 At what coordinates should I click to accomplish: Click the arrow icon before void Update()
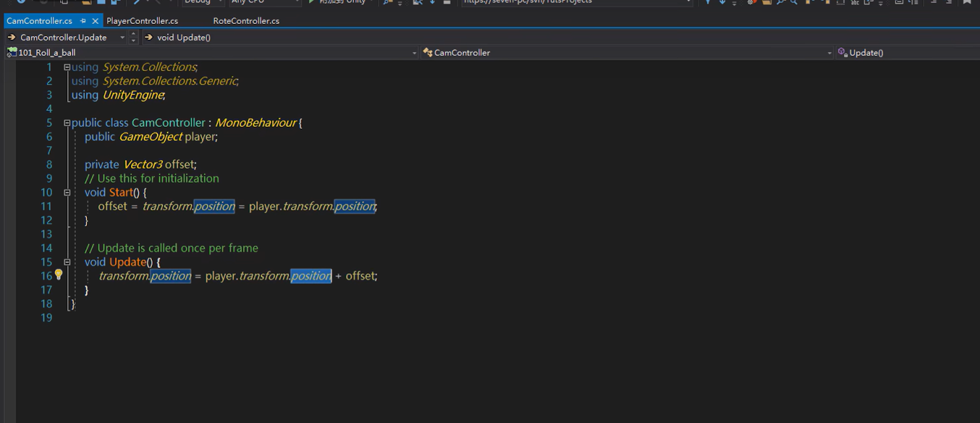click(x=148, y=37)
